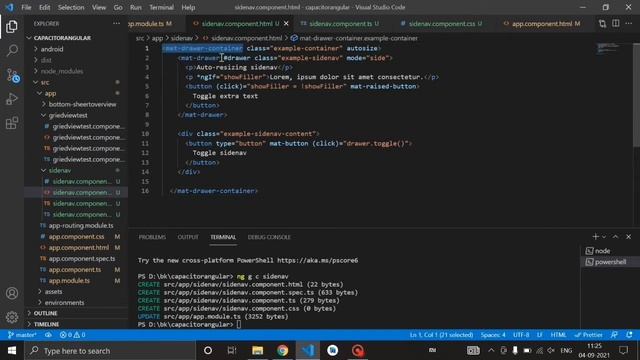Viewport: 640px width, 360px height.
Task: Expand the android folder
Action: [x=52, y=49]
